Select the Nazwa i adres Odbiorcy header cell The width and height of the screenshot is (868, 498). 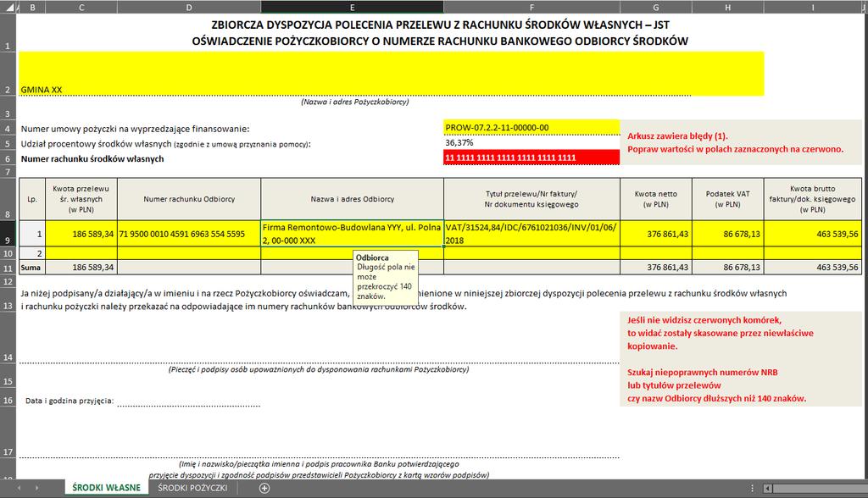pos(352,199)
